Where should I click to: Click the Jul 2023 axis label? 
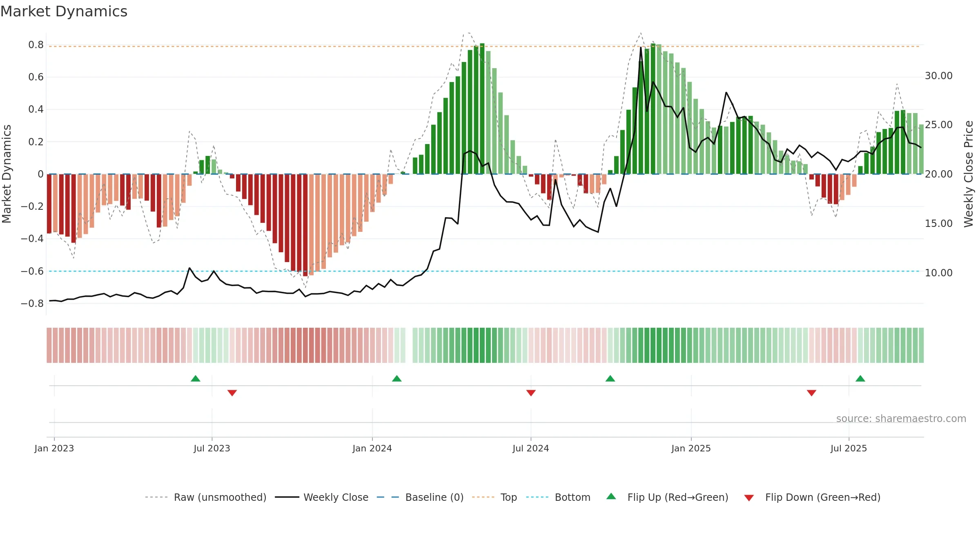(x=212, y=448)
